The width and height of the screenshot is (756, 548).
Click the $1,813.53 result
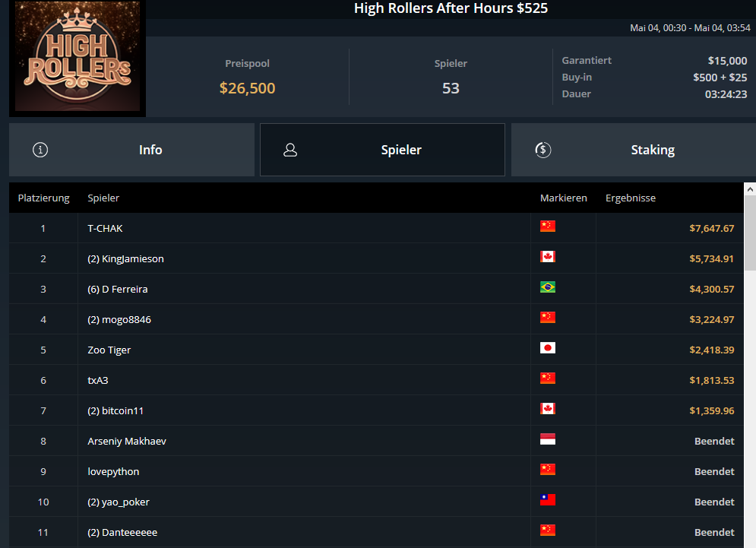click(712, 380)
